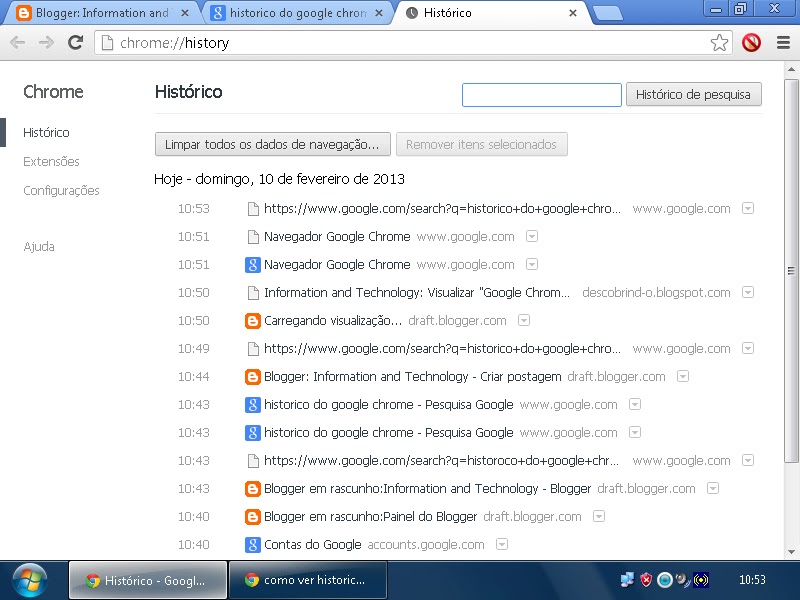Viewport: 800px width, 600px height.
Task: Click the speaker volume tray icon
Action: [683, 580]
